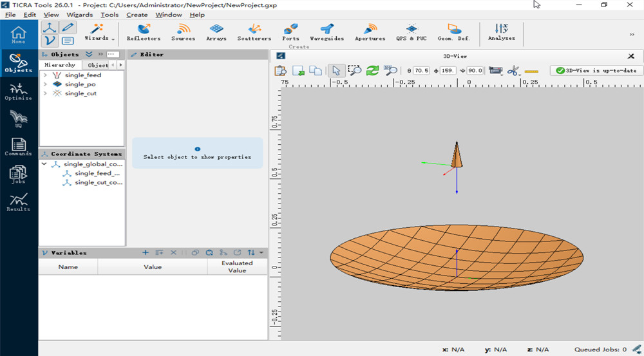Open the camera view dropdown in 3D-View
This screenshot has height=356, width=644.
(x=496, y=71)
